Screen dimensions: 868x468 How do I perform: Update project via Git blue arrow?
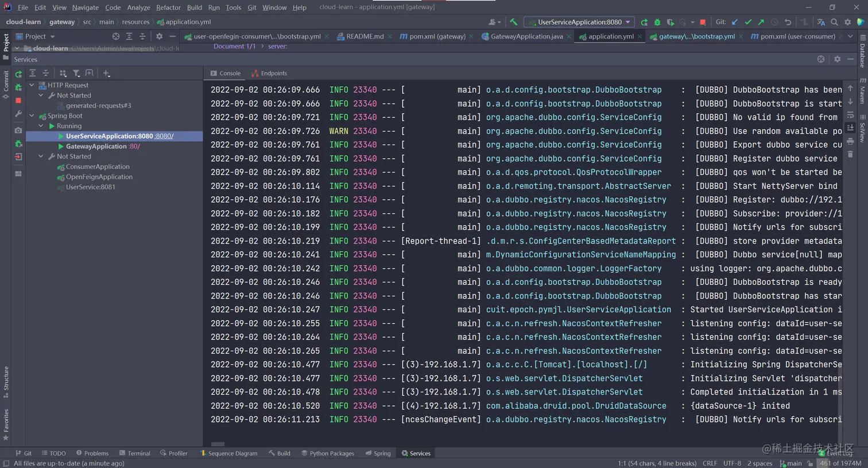pos(735,22)
